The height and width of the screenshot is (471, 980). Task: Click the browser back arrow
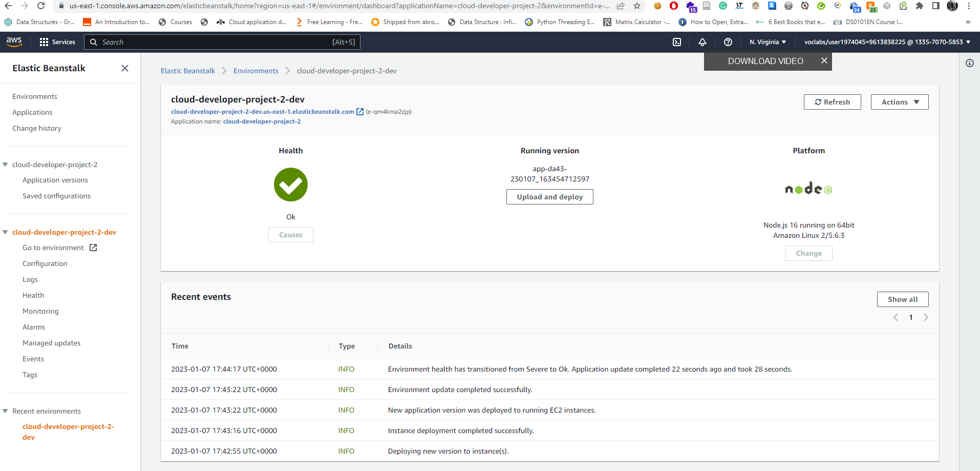coord(8,6)
